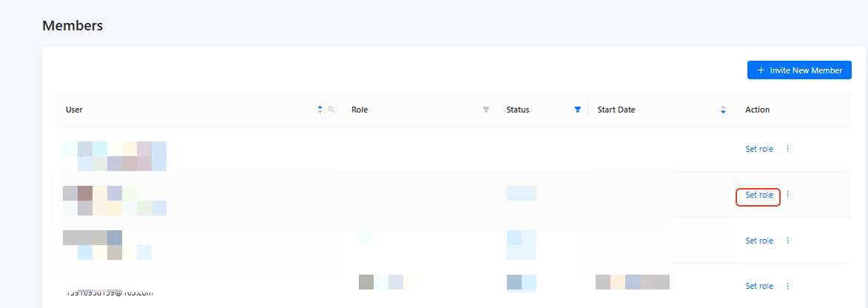Click Set role in the topmost member row
The width and height of the screenshot is (868, 308).
pyautogui.click(x=759, y=149)
